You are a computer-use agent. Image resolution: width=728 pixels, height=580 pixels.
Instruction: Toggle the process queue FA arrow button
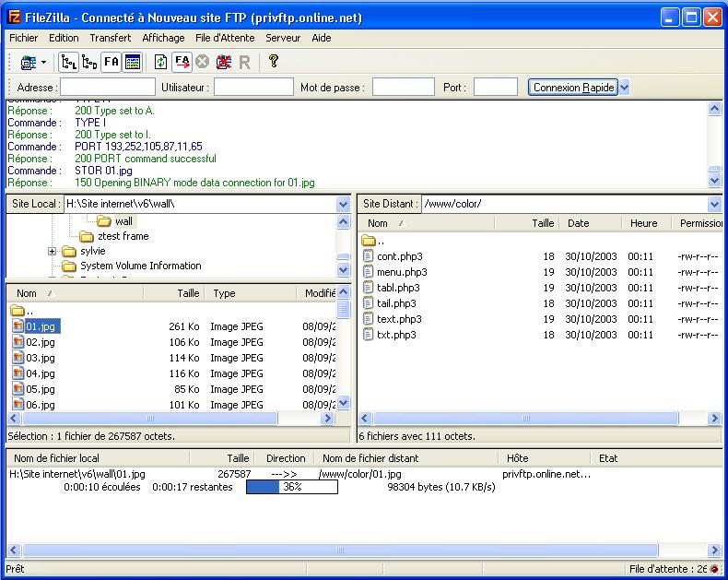pyautogui.click(x=182, y=62)
